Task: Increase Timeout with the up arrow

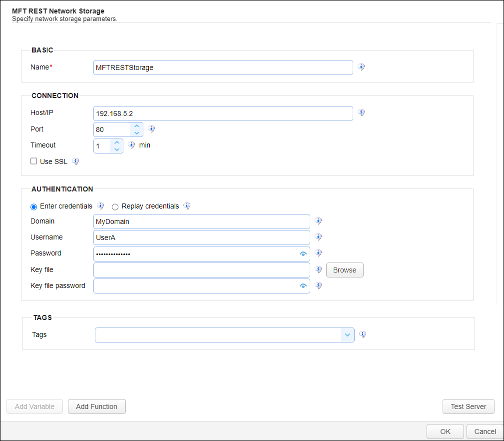Action: click(117, 142)
